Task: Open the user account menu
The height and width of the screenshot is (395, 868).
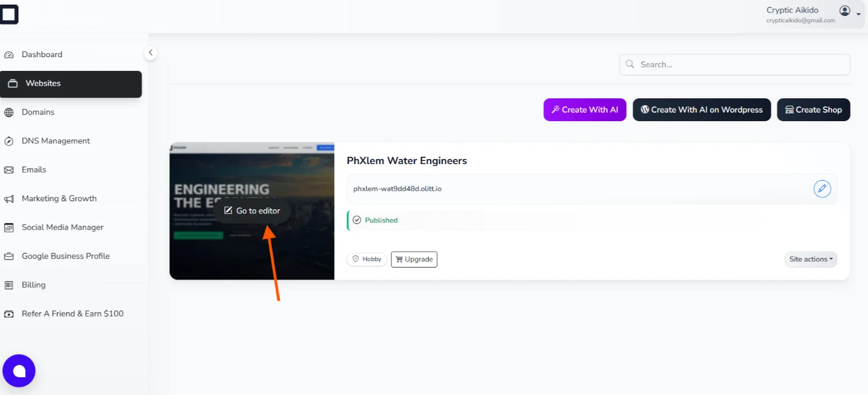Action: (x=845, y=10)
